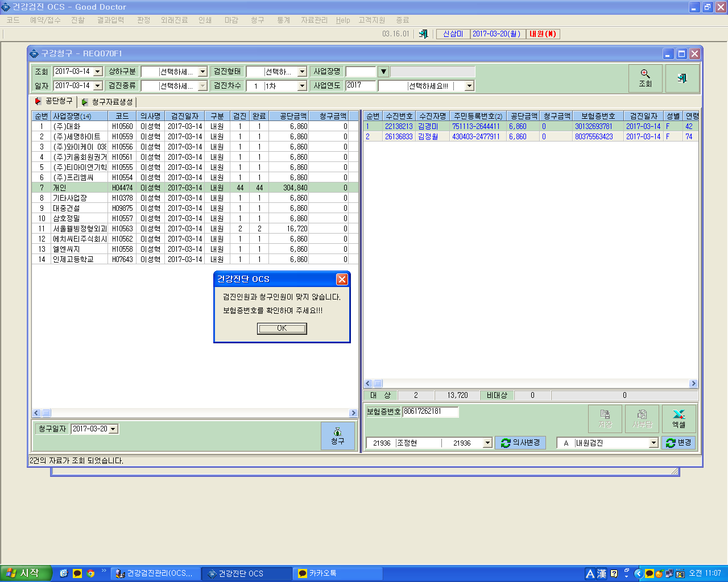Click the exit door icon beside 조회
This screenshot has width=728, height=582.
tap(682, 78)
